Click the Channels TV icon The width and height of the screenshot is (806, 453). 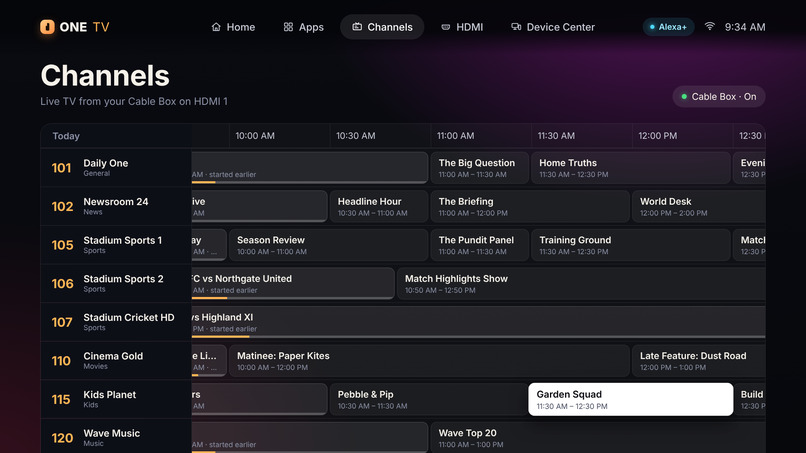pos(357,27)
